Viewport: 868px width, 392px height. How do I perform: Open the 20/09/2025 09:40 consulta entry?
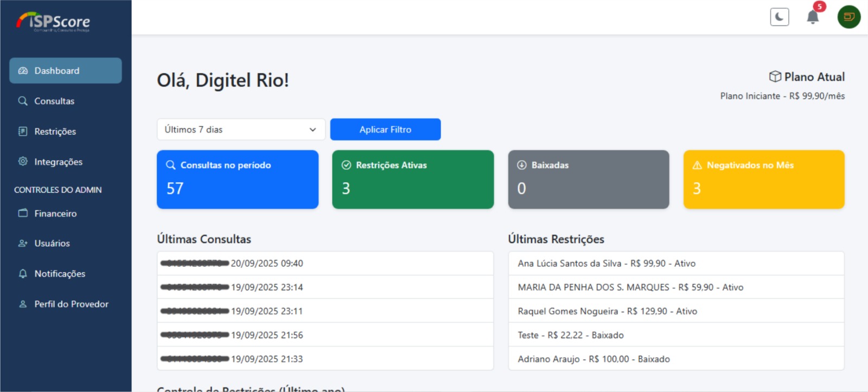267,264
